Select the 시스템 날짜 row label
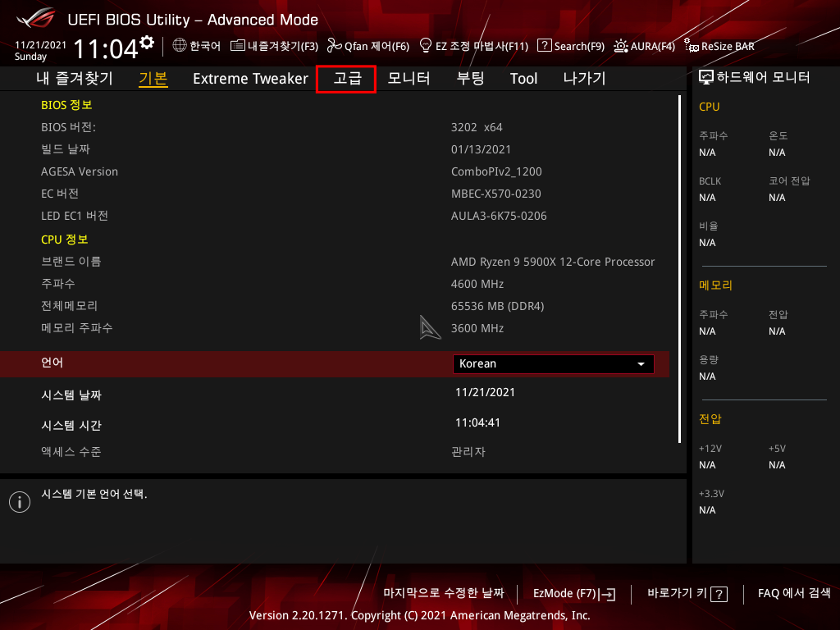The height and width of the screenshot is (630, 840). pos(71,395)
